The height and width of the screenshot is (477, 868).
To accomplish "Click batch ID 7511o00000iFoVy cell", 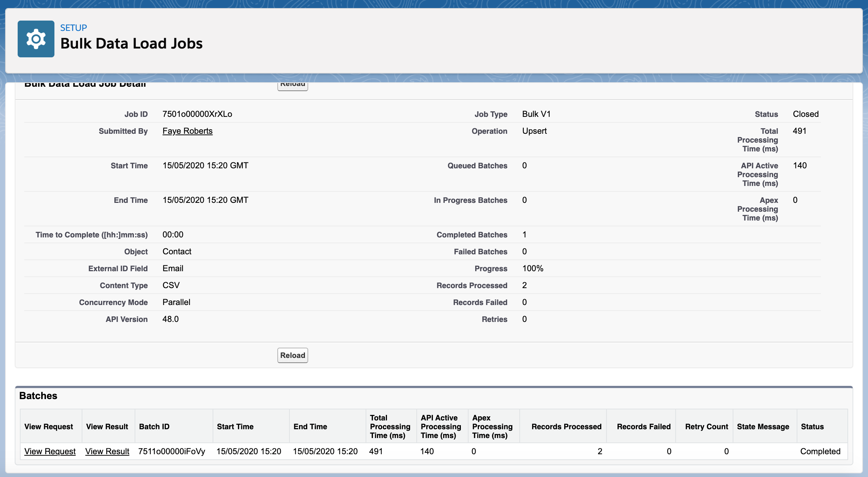I will [171, 451].
